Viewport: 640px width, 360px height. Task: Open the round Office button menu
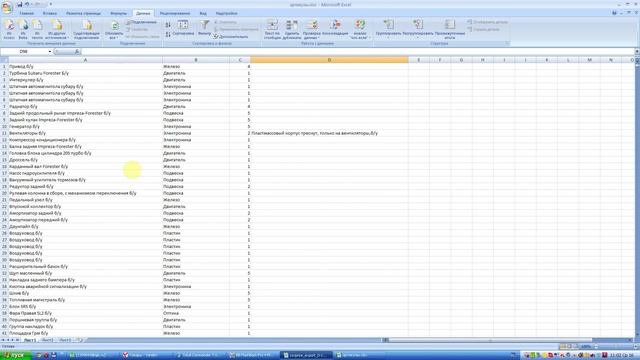[7, 8]
